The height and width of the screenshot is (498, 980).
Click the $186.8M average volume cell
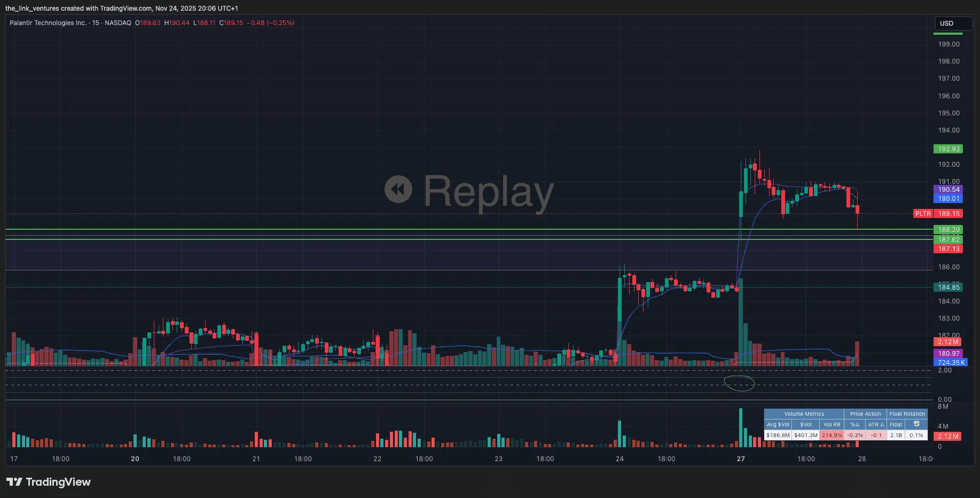[x=778, y=435]
